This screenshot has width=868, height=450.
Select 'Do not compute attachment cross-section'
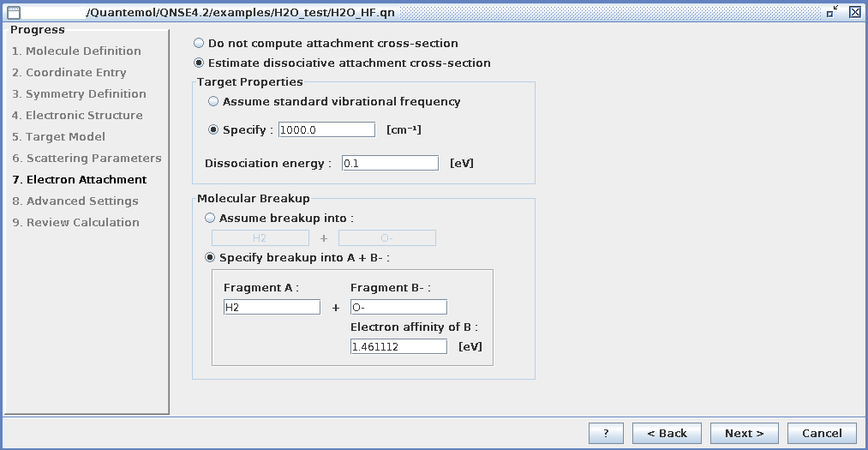tap(200, 44)
